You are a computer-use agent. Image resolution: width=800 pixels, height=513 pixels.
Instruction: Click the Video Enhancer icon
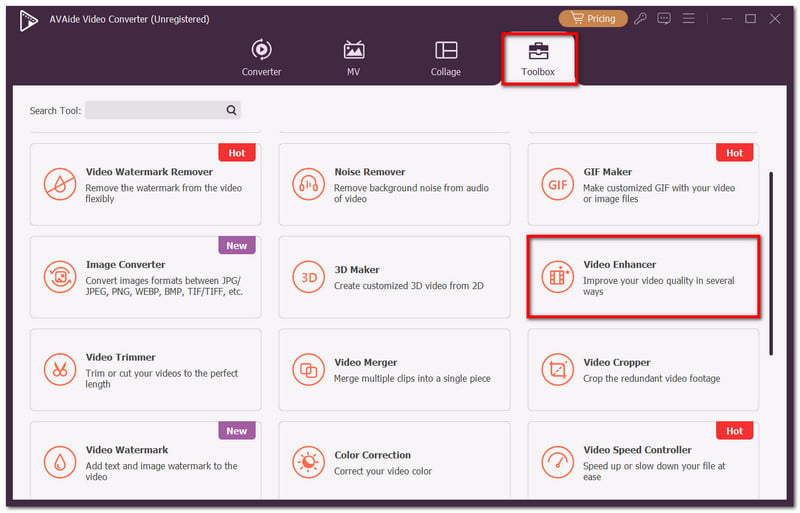(557, 277)
